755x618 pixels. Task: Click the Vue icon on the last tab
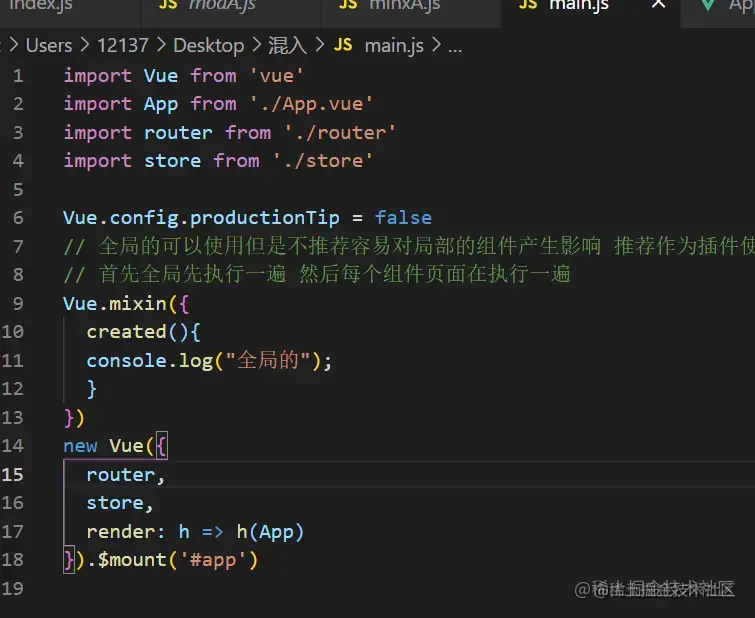708,5
